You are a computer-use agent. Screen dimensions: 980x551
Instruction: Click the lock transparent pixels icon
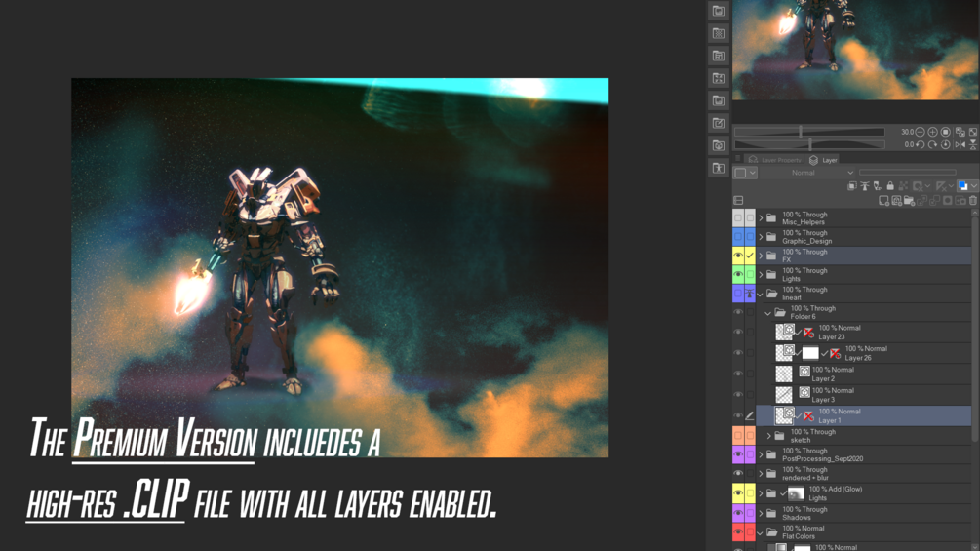[x=903, y=186]
